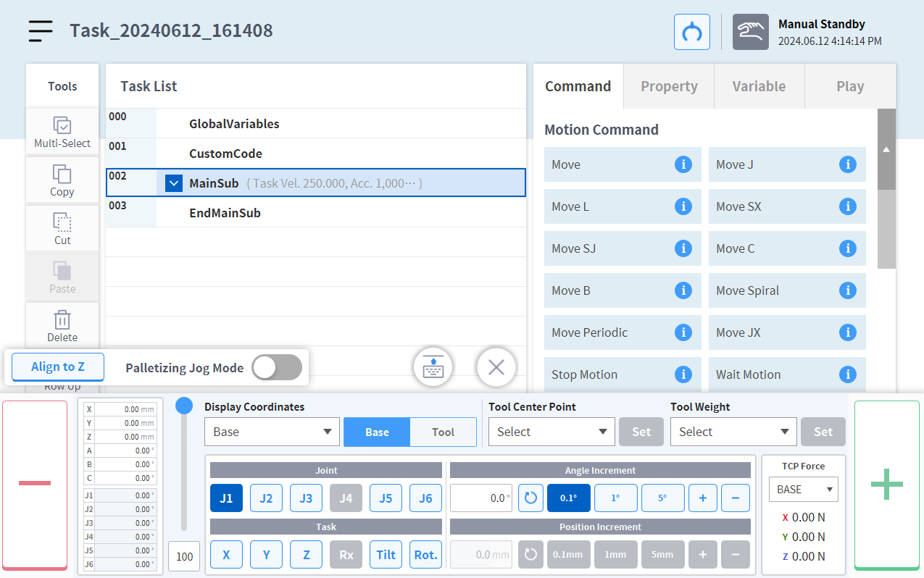Open the Variable tab
This screenshot has width=924, height=578.
click(759, 86)
